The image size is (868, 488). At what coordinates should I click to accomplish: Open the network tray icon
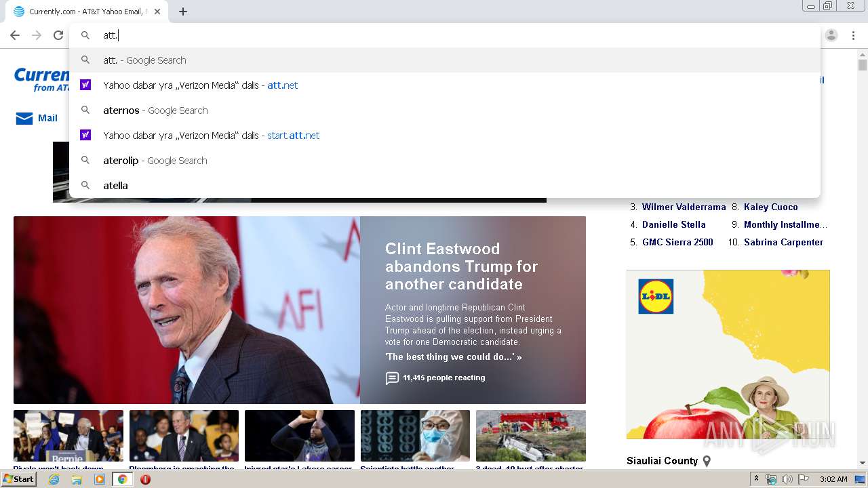[771, 479]
